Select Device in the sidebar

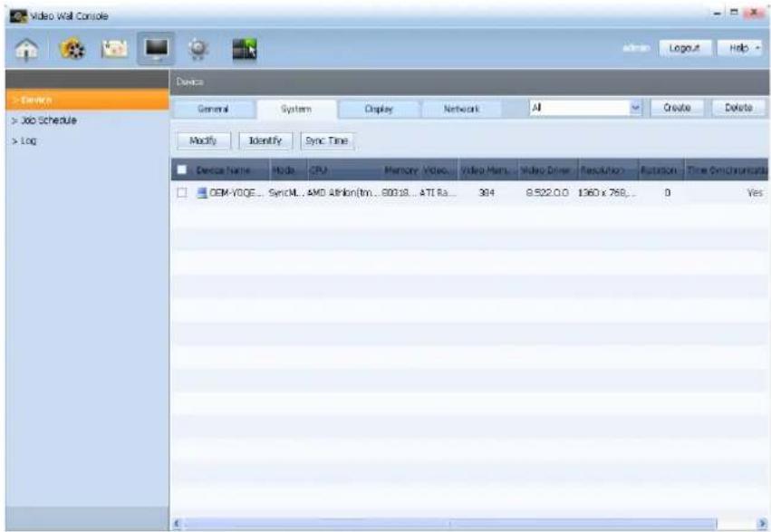click(87, 100)
